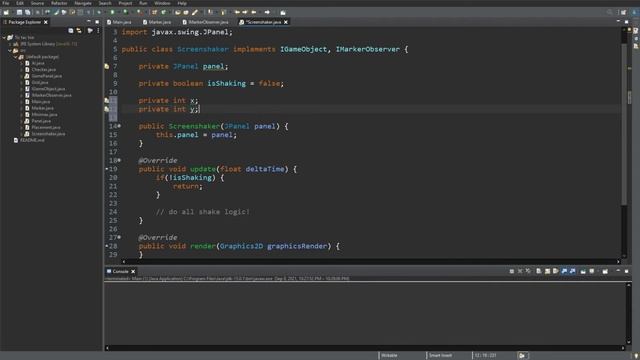
Task: Click the Clear Console icon
Action: [539, 271]
